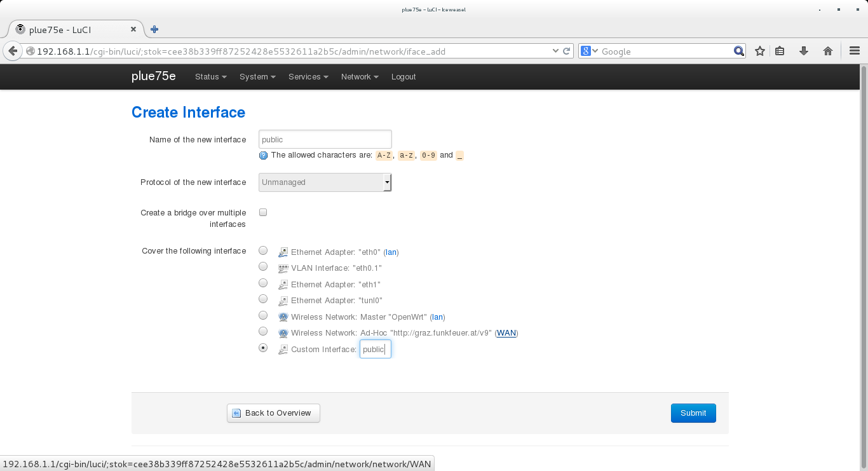Open a new tab with plus icon
868x471 pixels.
[154, 29]
